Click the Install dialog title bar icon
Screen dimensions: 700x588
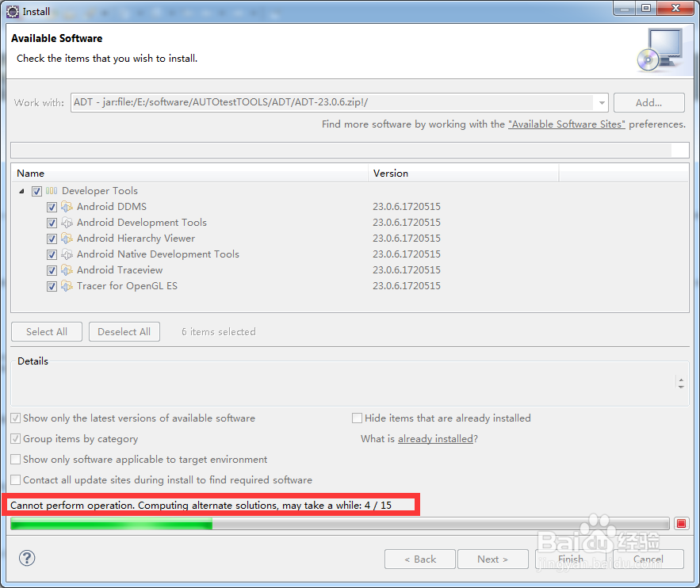(13, 12)
